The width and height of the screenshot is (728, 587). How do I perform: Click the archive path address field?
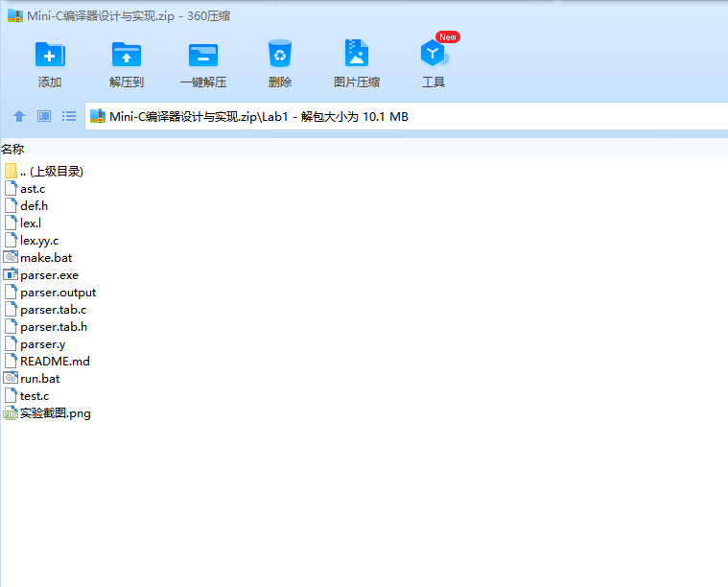pyautogui.click(x=407, y=116)
